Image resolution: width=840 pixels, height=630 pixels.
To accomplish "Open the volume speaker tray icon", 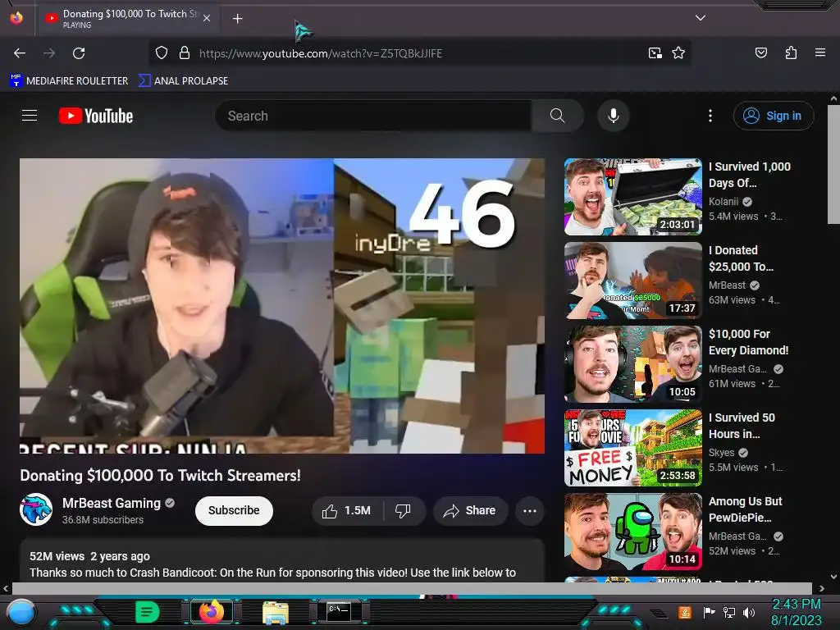I will click(749, 612).
